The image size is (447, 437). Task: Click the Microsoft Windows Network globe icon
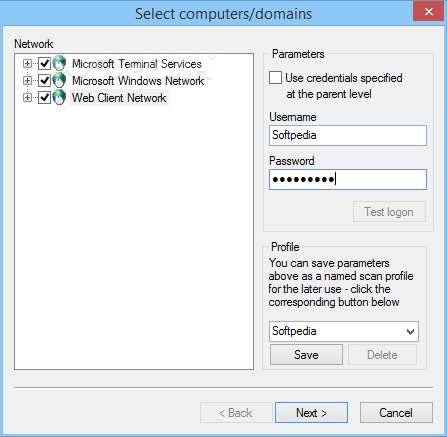(60, 80)
